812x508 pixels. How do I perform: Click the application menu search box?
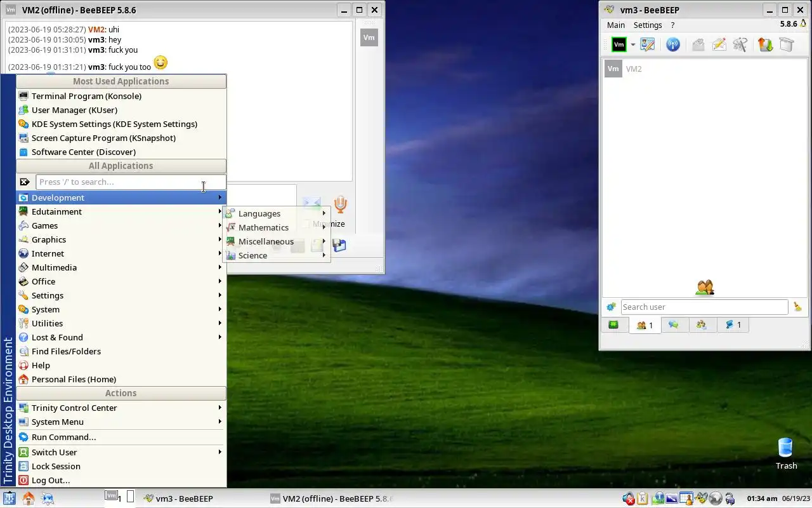point(131,182)
